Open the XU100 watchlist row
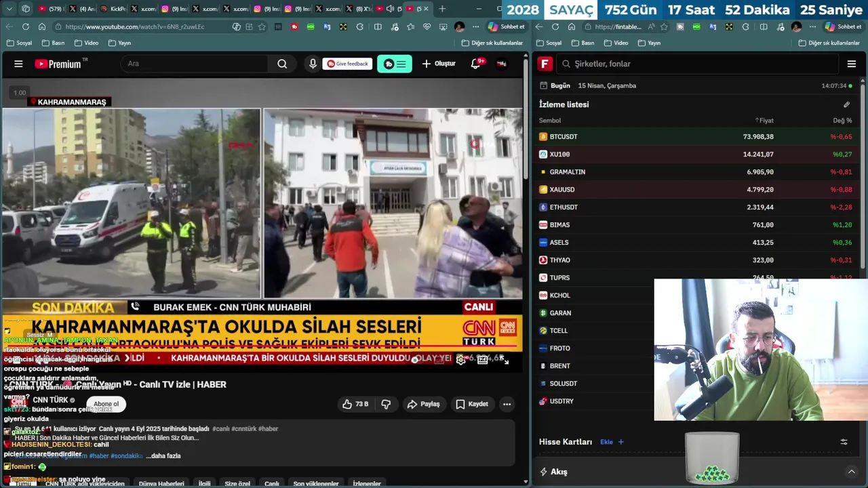The image size is (868, 488). 696,155
